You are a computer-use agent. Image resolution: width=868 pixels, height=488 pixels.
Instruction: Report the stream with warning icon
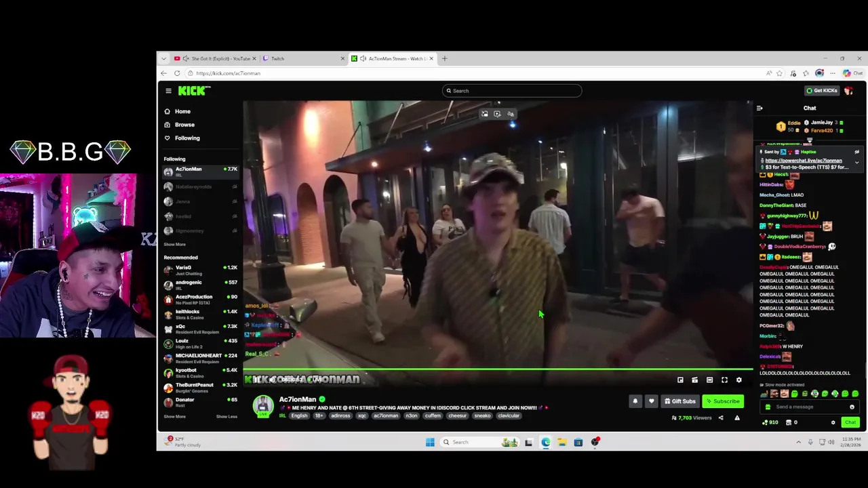(x=737, y=418)
